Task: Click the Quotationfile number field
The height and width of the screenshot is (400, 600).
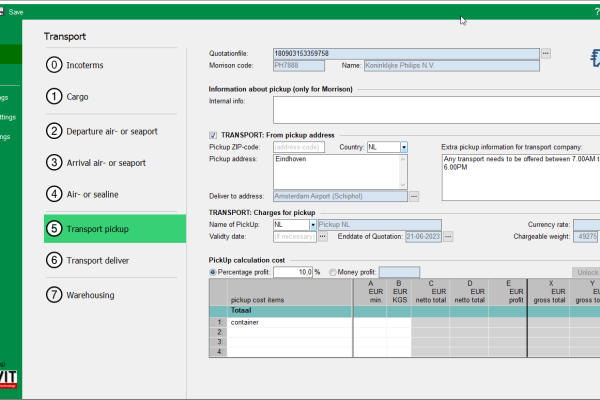Action: [406, 53]
